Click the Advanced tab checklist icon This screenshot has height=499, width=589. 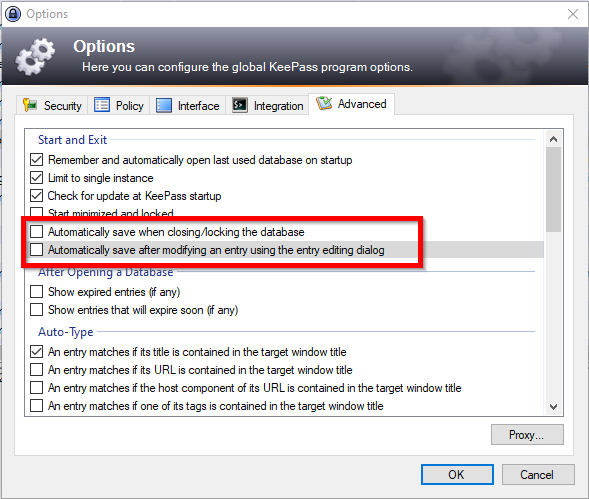[x=324, y=103]
